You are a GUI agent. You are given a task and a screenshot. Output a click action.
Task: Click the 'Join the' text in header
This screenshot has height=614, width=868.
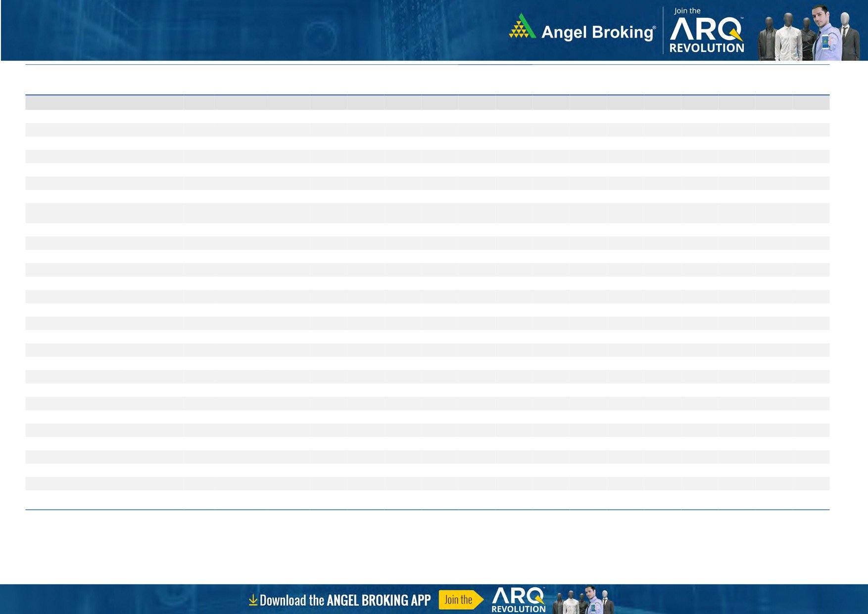coord(687,11)
